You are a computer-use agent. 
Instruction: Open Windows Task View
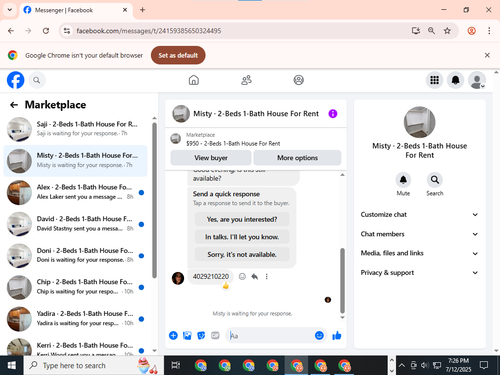[176, 366]
